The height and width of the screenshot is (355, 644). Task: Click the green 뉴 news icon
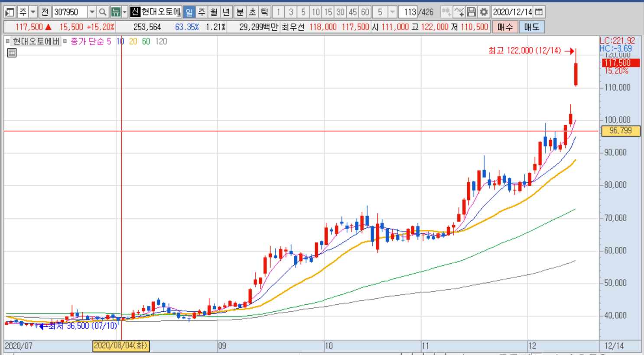point(116,12)
